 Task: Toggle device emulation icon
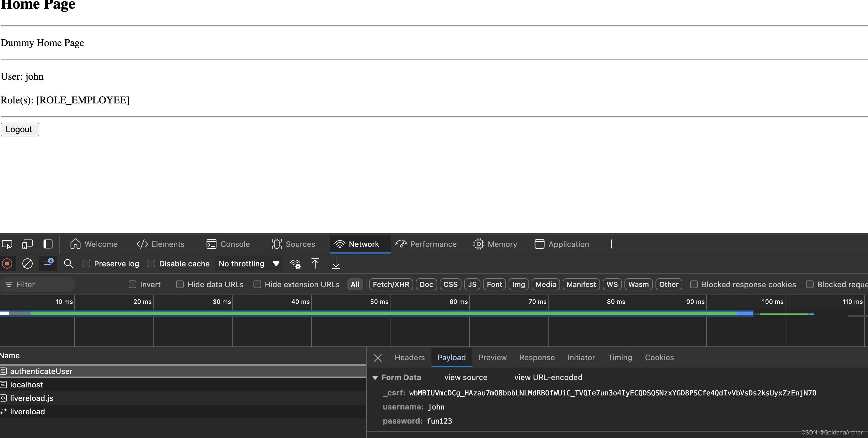(27, 244)
